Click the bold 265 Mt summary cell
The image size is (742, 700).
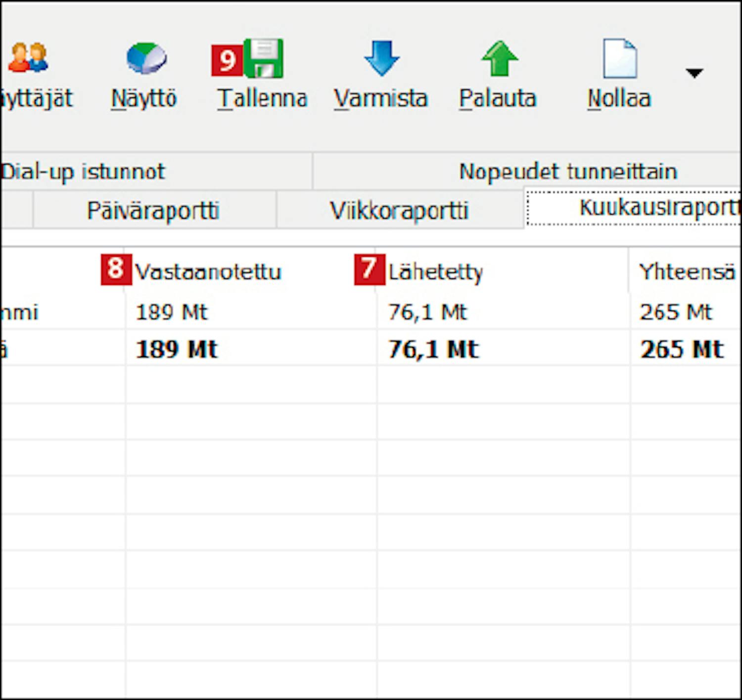click(682, 349)
